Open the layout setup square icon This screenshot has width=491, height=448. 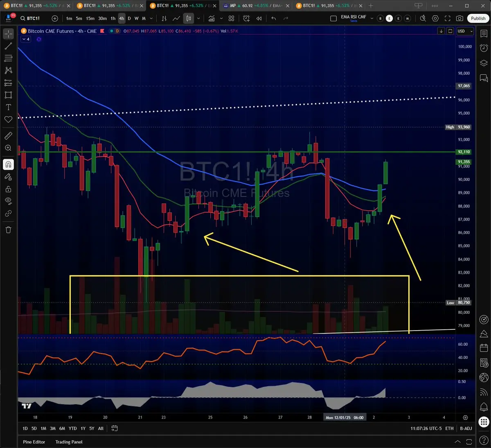(x=333, y=18)
